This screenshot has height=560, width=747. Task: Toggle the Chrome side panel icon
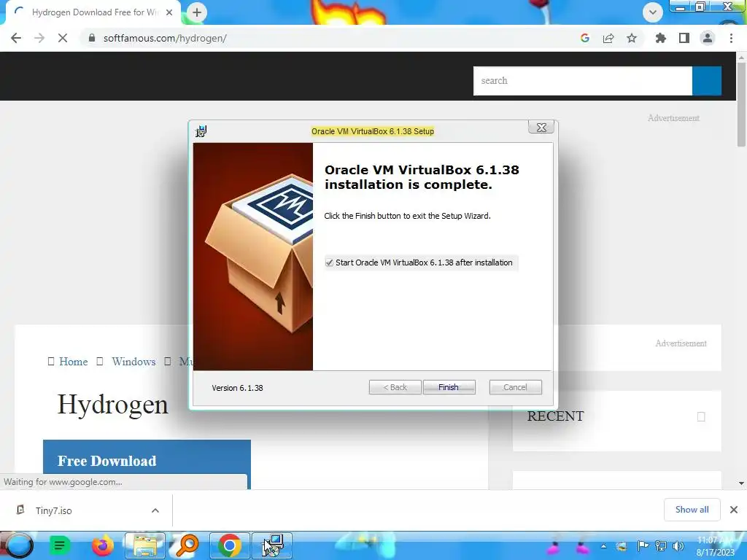point(684,38)
